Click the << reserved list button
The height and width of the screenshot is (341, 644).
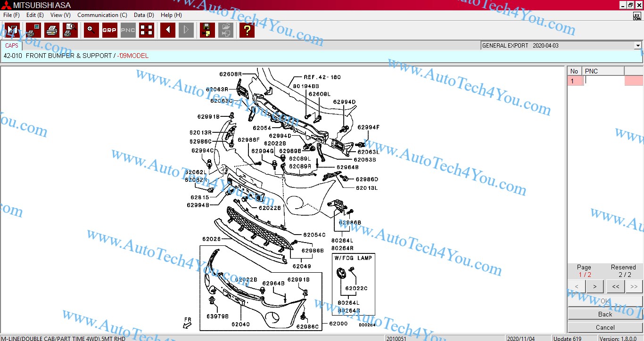pos(615,286)
